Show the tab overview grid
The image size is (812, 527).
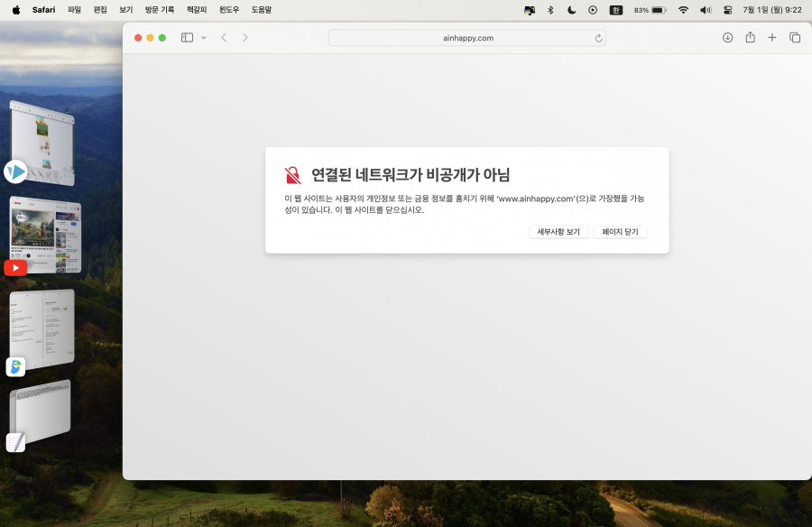[x=795, y=38]
